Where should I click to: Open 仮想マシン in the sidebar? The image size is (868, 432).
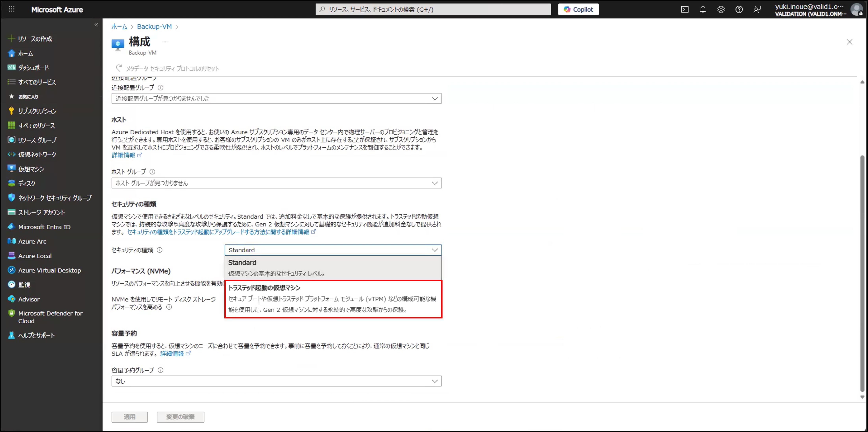click(x=31, y=169)
